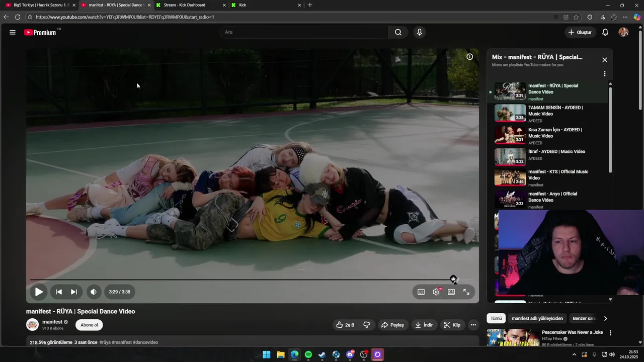The width and height of the screenshot is (644, 362).
Task: Click the video info card icon
Action: [469, 57]
